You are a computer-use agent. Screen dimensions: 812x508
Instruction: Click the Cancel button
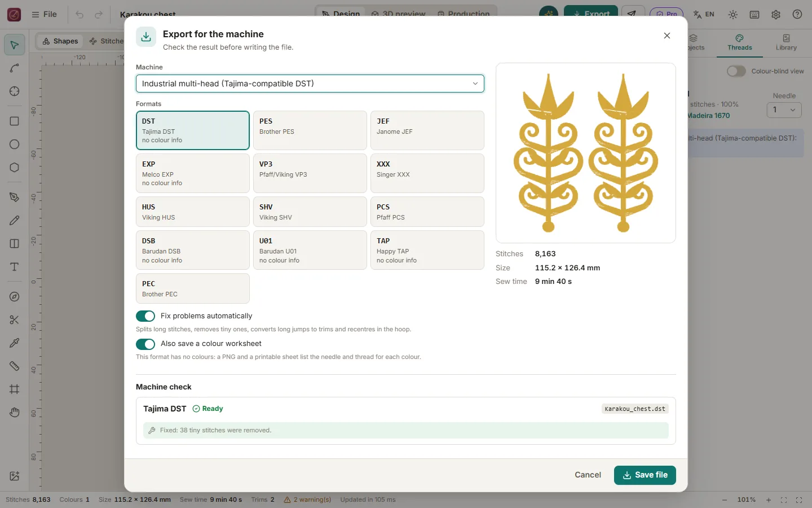(x=588, y=475)
